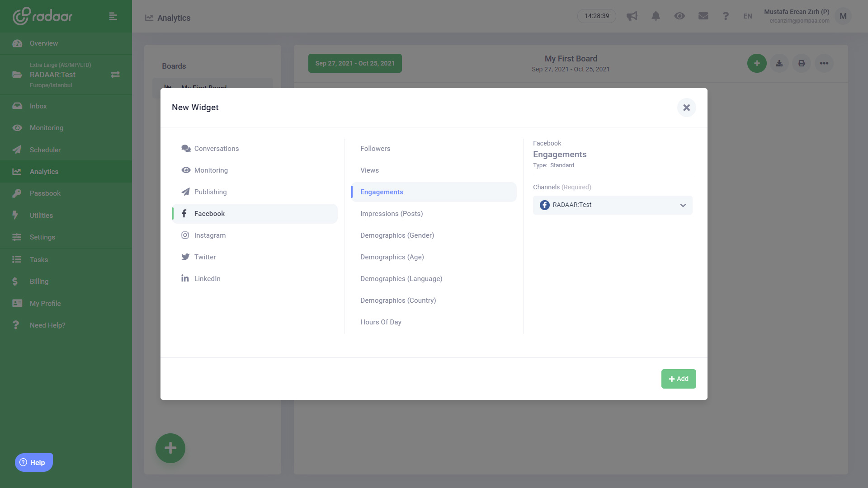
Task: Select the Instagram widget category
Action: pyautogui.click(x=210, y=235)
